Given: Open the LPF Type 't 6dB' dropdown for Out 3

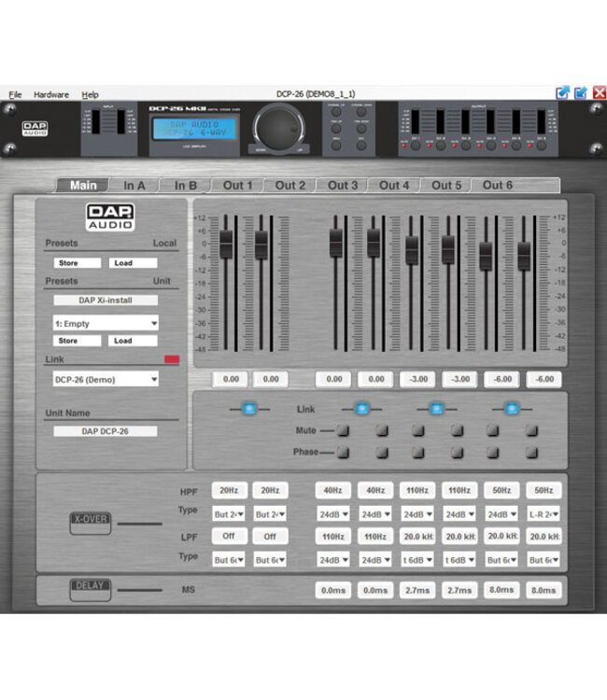Looking at the screenshot, I should tap(417, 560).
